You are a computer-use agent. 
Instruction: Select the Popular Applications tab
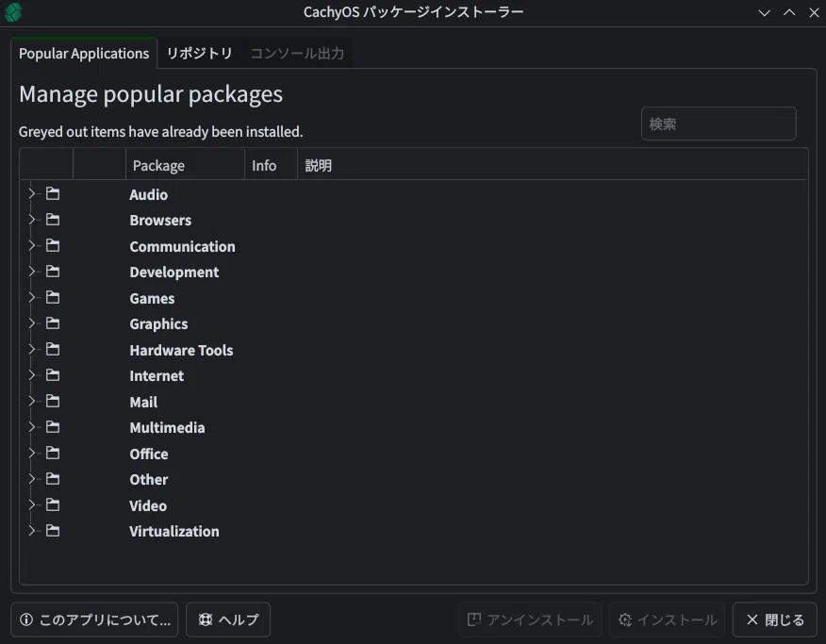tap(84, 53)
